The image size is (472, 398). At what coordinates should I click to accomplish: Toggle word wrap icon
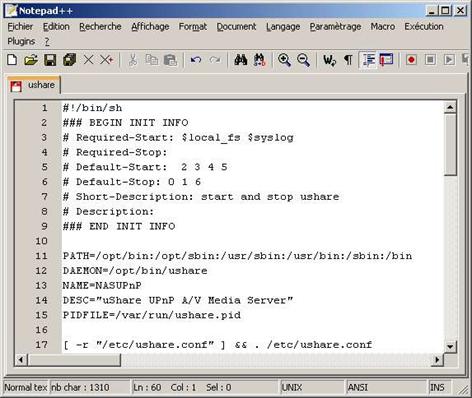pos(329,60)
